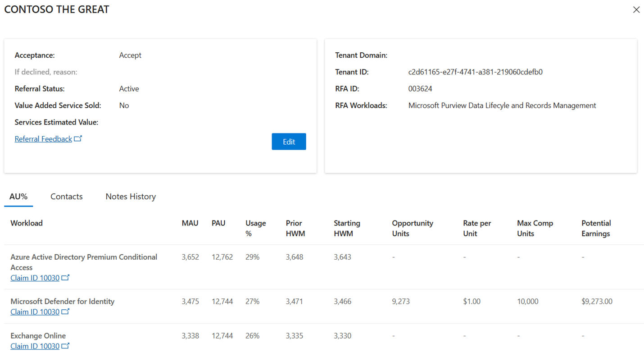The image size is (644, 353).
Task: Open Claim ID 10030 under Exchange Online
Action: (35, 346)
